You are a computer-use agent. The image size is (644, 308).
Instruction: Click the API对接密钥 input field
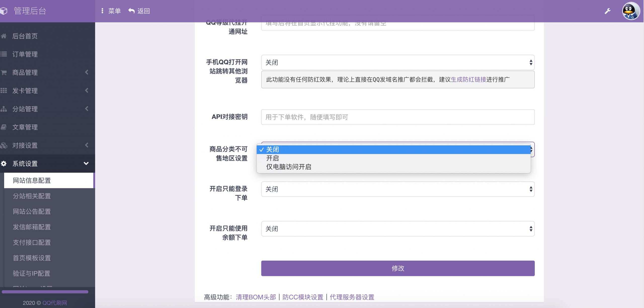pos(397,117)
